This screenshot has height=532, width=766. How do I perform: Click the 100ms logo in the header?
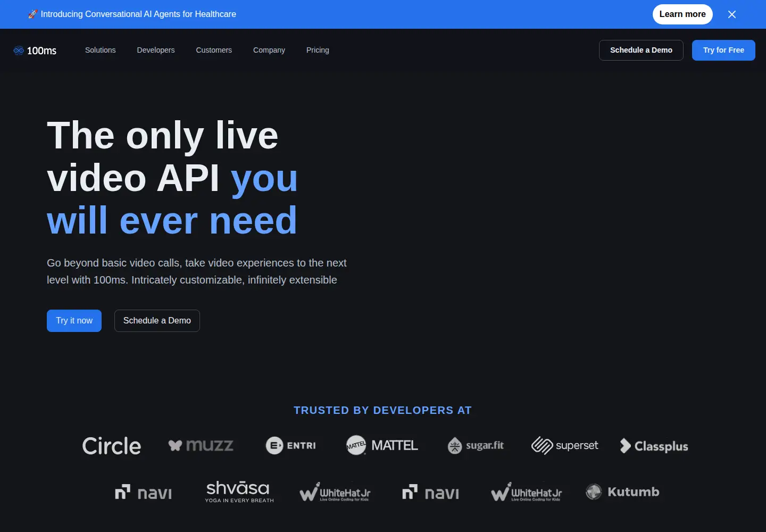[x=35, y=51]
